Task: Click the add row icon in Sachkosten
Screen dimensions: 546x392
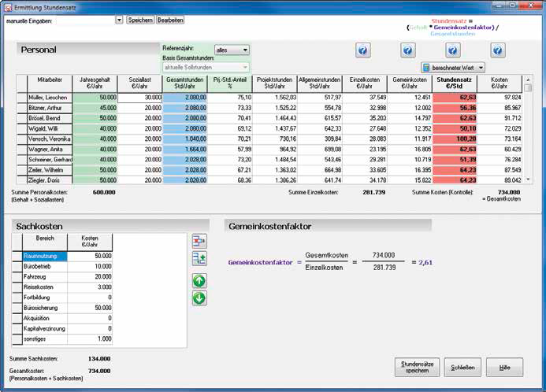Action: pyautogui.click(x=199, y=258)
